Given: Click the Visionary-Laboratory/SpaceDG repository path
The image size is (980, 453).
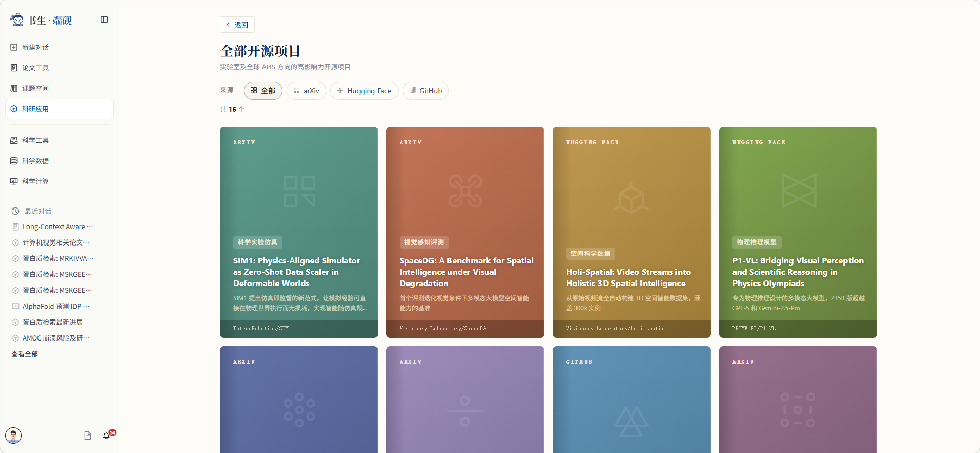Looking at the screenshot, I should pyautogui.click(x=443, y=329).
